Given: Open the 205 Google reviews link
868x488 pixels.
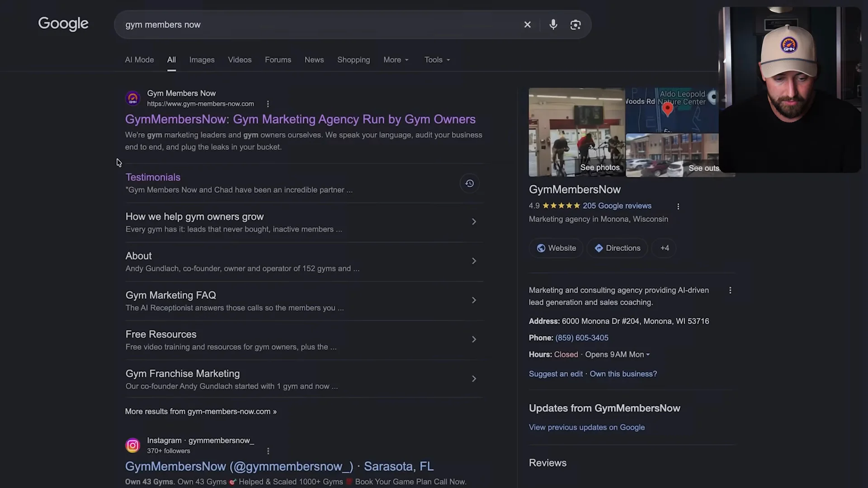Looking at the screenshot, I should pyautogui.click(x=617, y=206).
